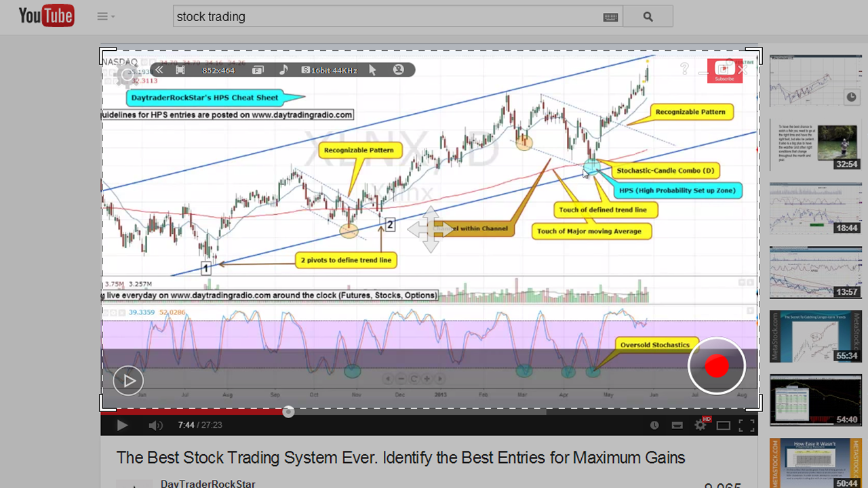Click the video title The Best Stock Trading System
Viewport: 868px width, 488px height.
coord(400,457)
